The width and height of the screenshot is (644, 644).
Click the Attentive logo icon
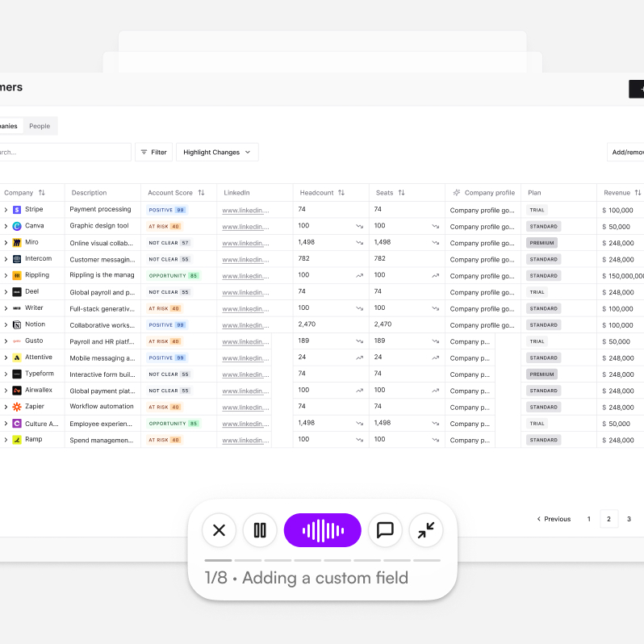click(x=17, y=358)
